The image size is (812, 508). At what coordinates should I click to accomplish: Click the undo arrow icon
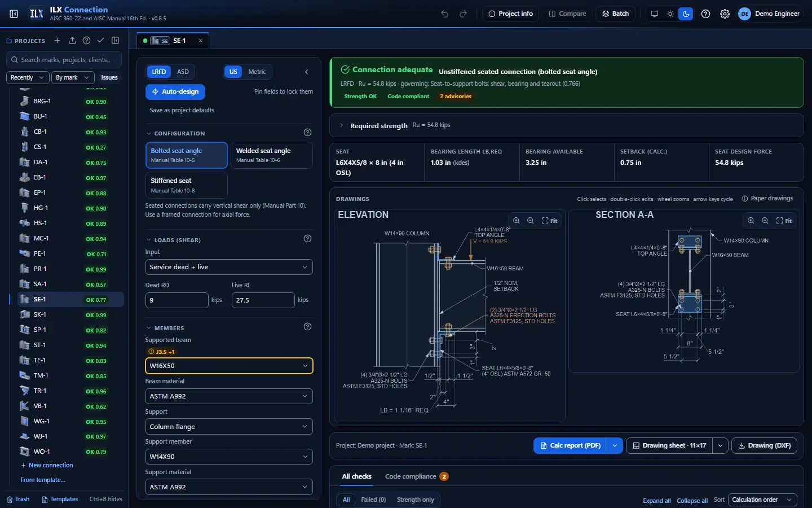[x=445, y=14]
